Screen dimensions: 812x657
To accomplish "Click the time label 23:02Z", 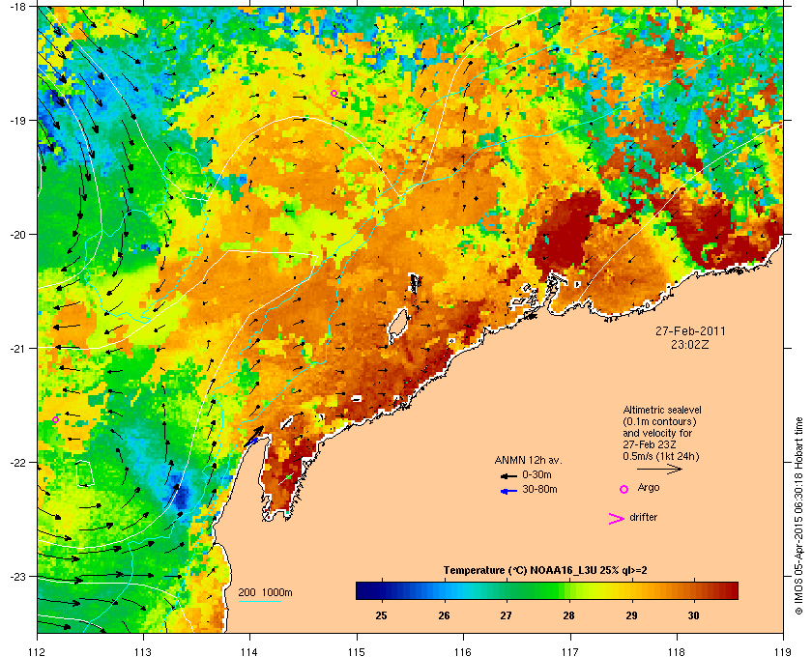I will 690,344.
